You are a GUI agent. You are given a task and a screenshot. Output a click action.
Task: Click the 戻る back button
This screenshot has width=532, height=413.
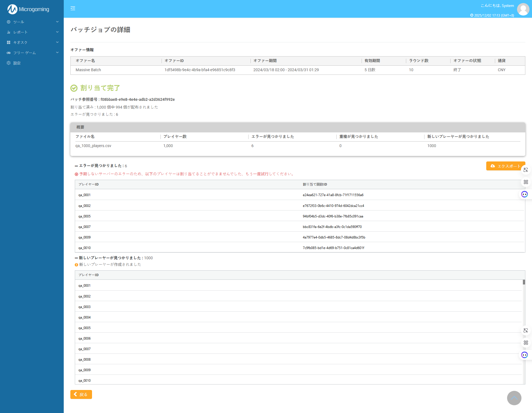[x=81, y=394]
